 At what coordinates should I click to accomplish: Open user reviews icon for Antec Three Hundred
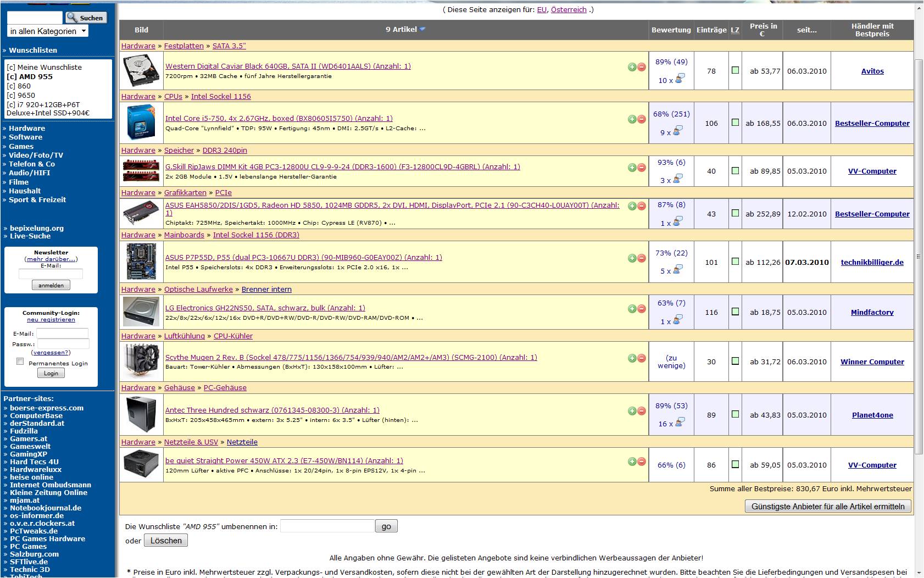click(680, 422)
